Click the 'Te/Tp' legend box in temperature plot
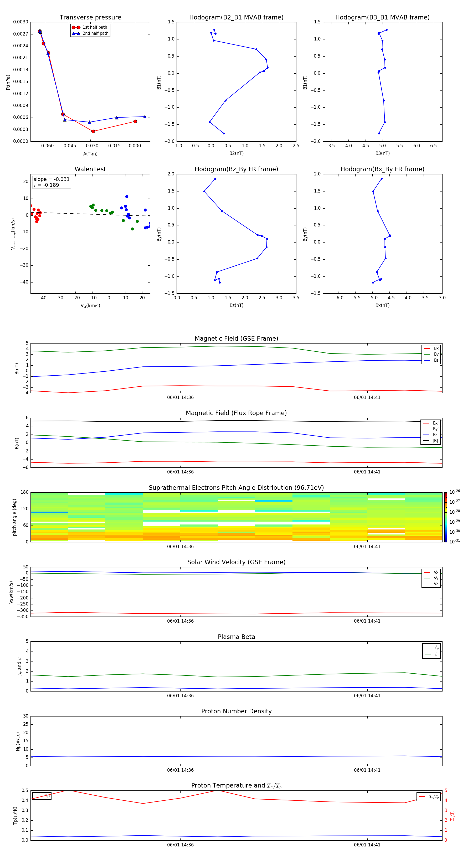The width and height of the screenshot is (473, 868). [x=429, y=796]
